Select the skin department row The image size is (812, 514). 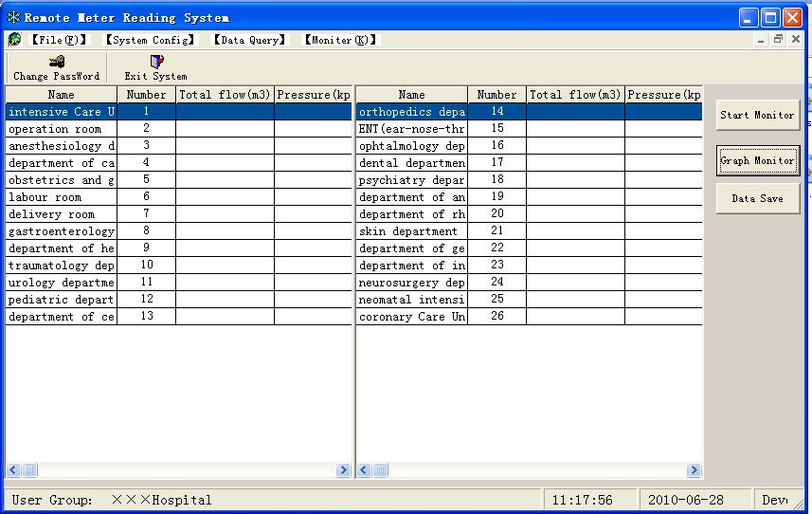(x=411, y=231)
